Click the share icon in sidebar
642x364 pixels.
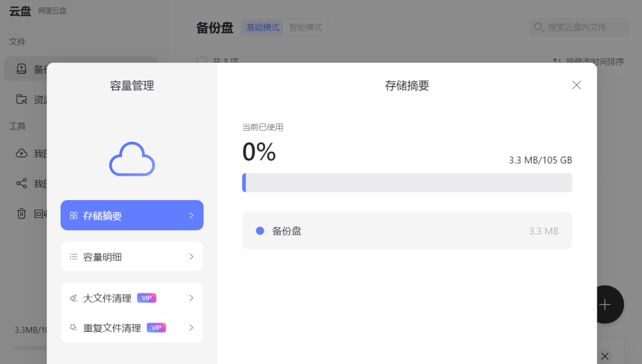tap(21, 183)
